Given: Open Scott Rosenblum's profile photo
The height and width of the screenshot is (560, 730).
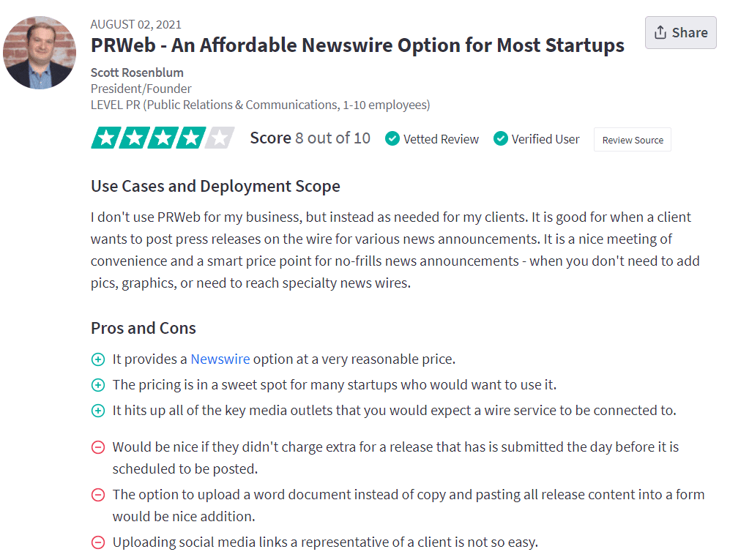Looking at the screenshot, I should [40, 53].
